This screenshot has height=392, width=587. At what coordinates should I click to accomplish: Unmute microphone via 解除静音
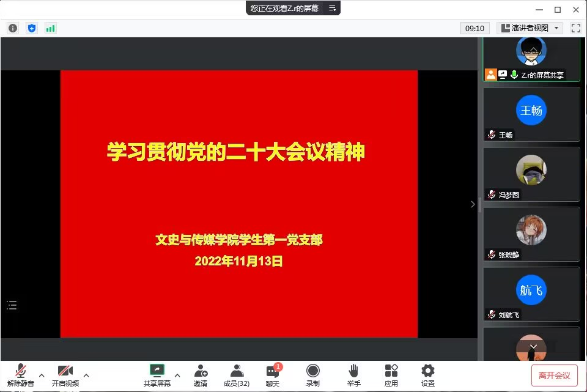[21, 375]
